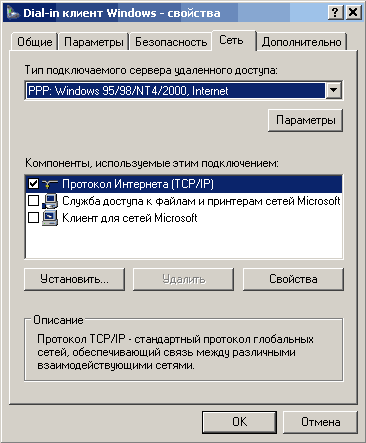Click the file and printer sharing service icon
The width and height of the screenshot is (366, 443).
point(50,201)
